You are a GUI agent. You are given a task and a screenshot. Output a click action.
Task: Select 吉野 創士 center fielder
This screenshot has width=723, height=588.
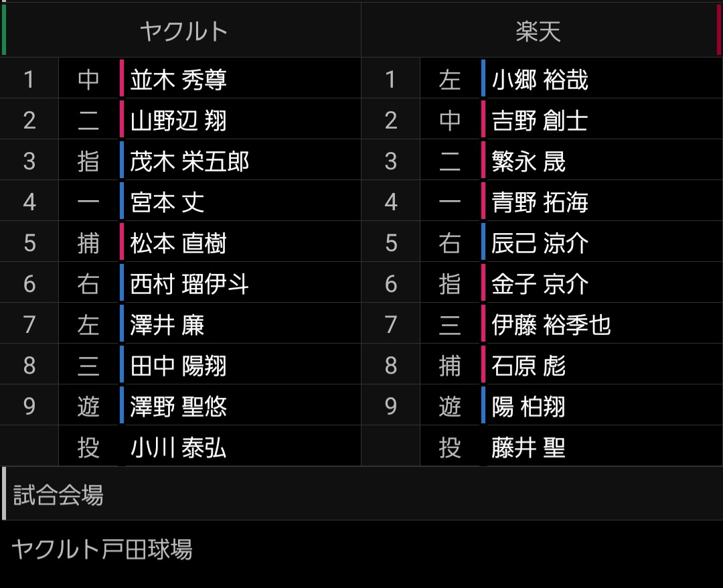[x=540, y=121]
